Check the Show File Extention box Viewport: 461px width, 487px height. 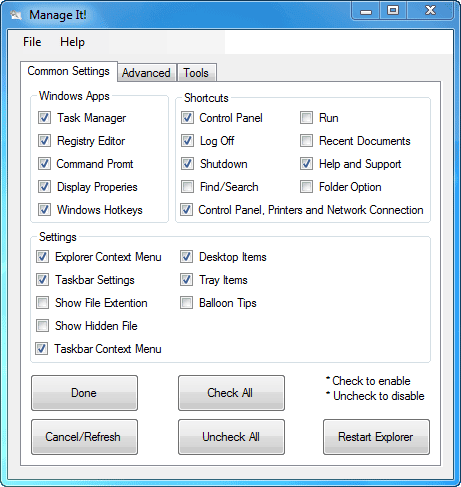coord(42,303)
